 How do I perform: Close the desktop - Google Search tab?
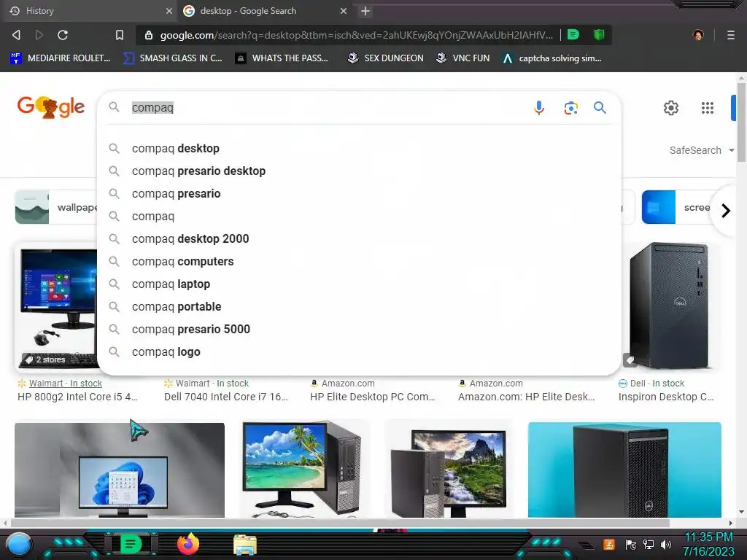pyautogui.click(x=344, y=11)
